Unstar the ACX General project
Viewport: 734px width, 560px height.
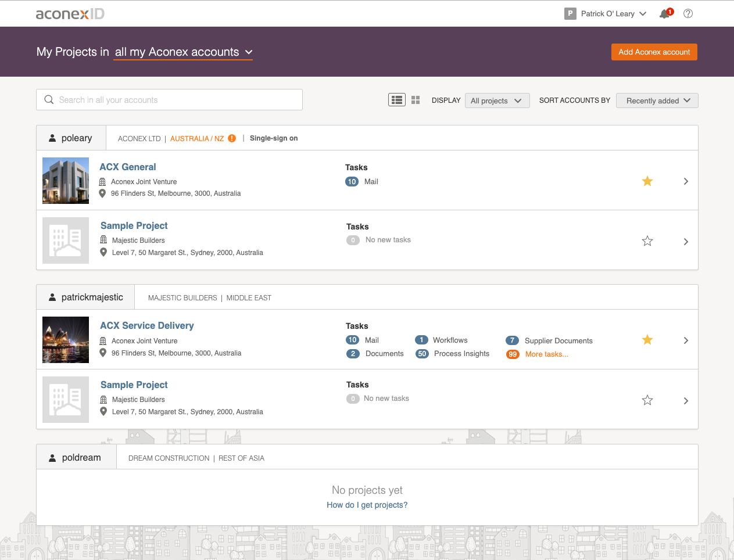(x=647, y=181)
